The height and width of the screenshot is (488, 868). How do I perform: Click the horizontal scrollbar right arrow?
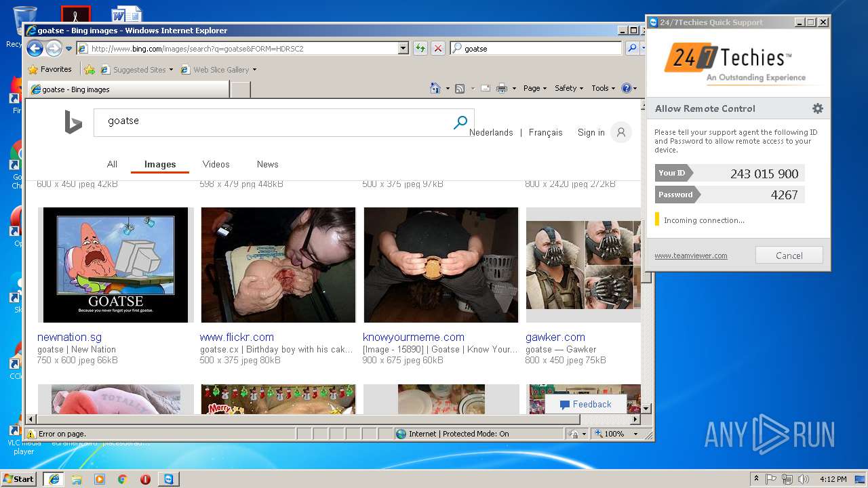click(635, 420)
